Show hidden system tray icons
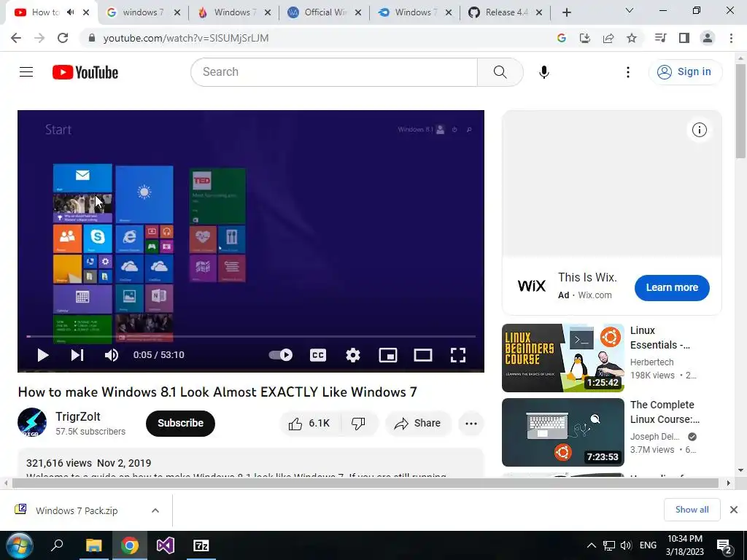 pos(591,545)
